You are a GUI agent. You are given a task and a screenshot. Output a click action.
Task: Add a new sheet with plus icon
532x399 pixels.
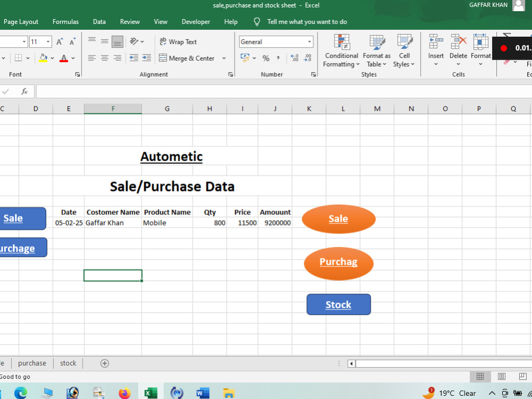(x=104, y=363)
